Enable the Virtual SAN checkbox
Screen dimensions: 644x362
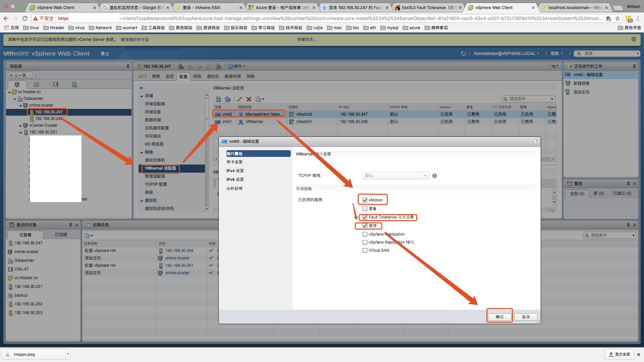pyautogui.click(x=365, y=250)
